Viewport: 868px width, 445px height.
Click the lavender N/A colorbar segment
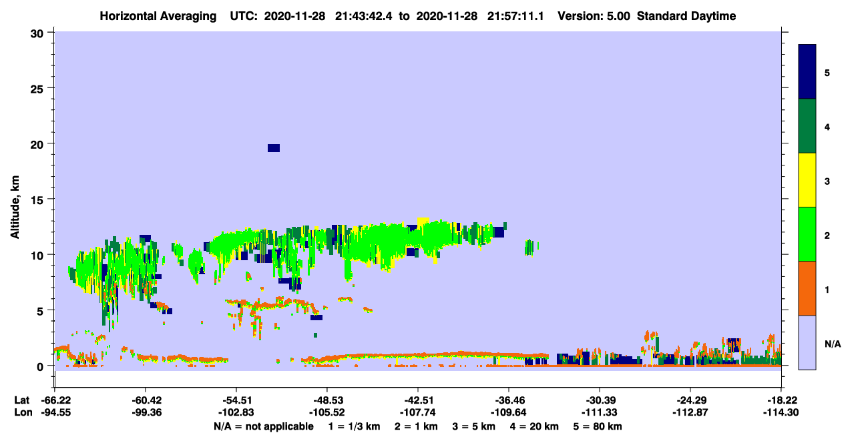[807, 342]
